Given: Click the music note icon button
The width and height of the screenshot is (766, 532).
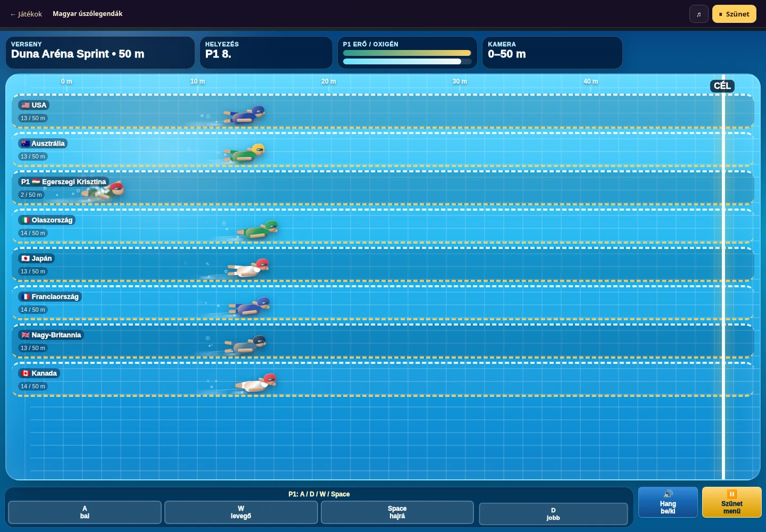Looking at the screenshot, I should 698,14.
